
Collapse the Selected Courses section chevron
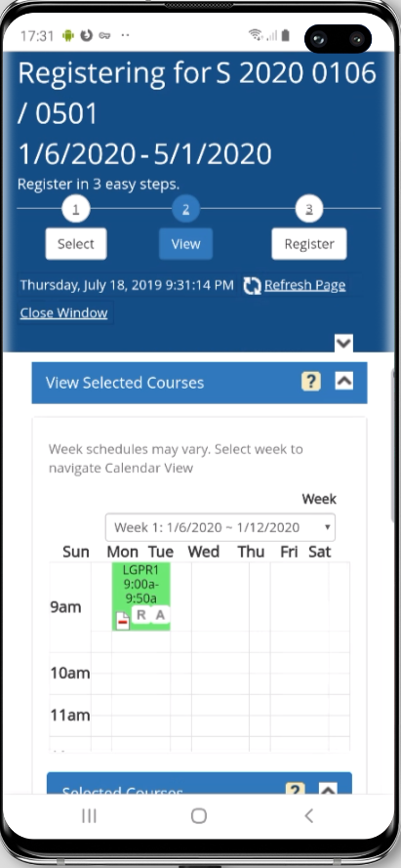coord(329,789)
